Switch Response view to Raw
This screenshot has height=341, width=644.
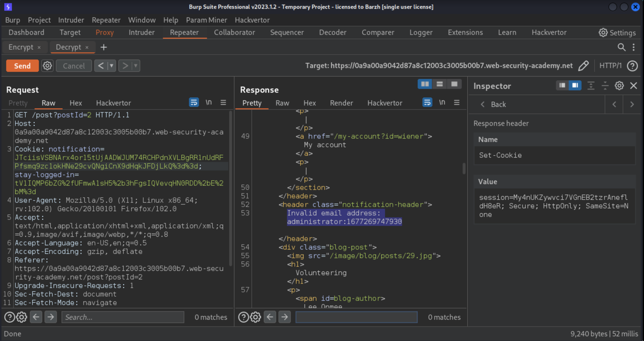click(282, 103)
